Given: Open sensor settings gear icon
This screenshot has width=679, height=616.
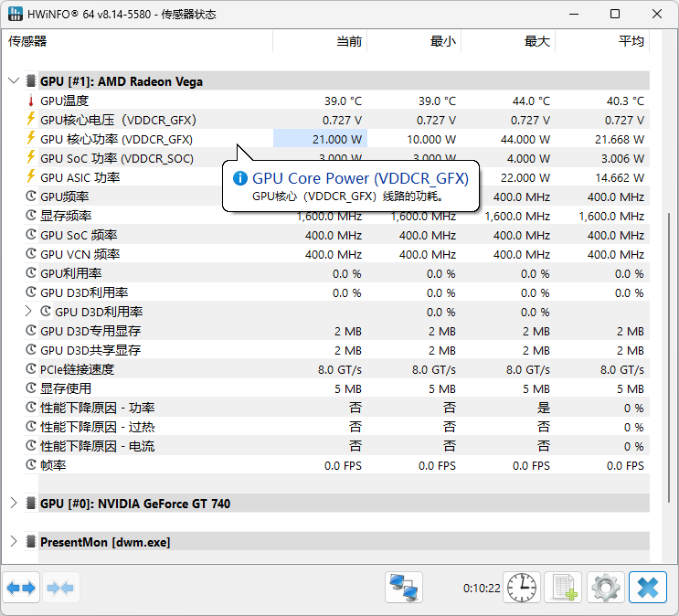Looking at the screenshot, I should [605, 588].
